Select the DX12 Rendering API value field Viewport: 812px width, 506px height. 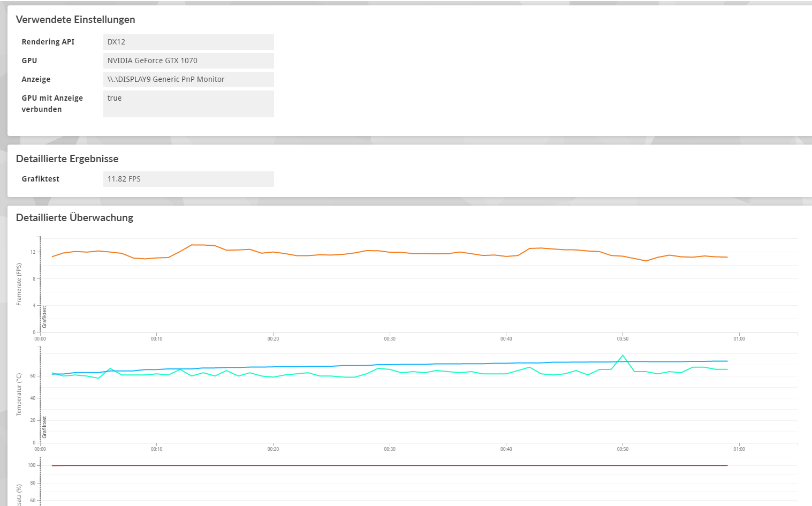188,42
